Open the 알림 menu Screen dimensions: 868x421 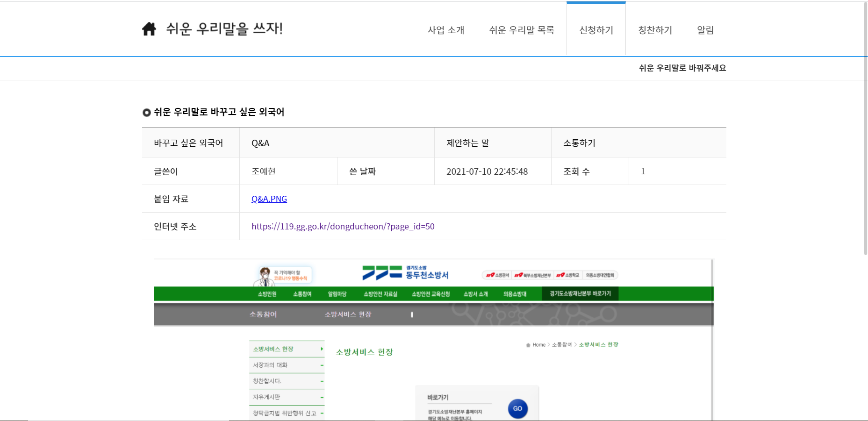(x=705, y=30)
